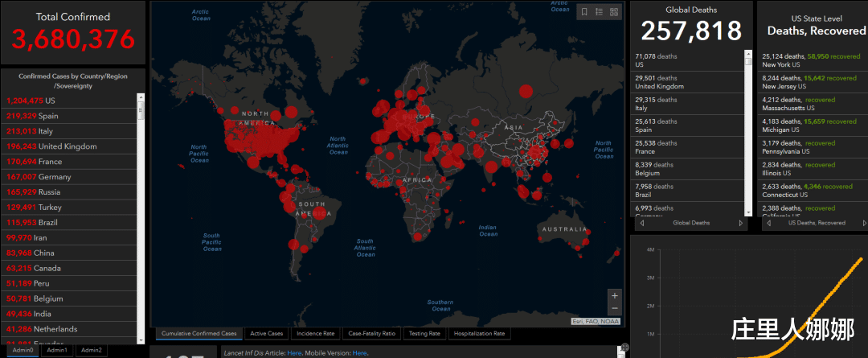This screenshot has width=868, height=358.
Task: Go to previous Global Deaths panel page
Action: click(x=642, y=224)
